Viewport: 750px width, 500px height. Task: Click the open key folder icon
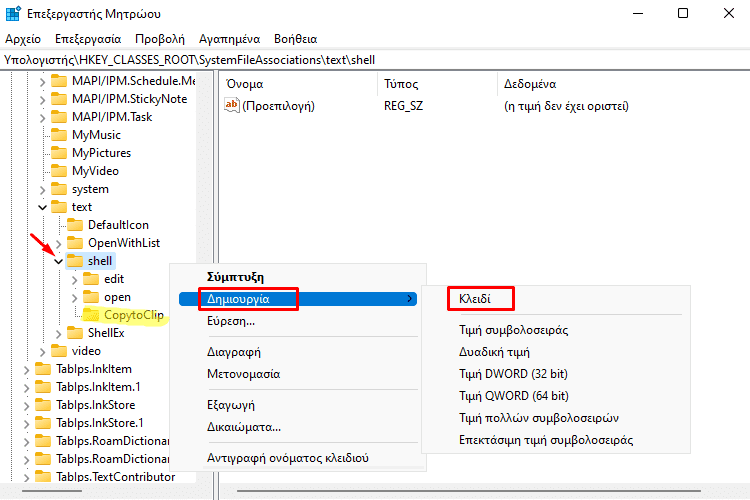tap(91, 297)
